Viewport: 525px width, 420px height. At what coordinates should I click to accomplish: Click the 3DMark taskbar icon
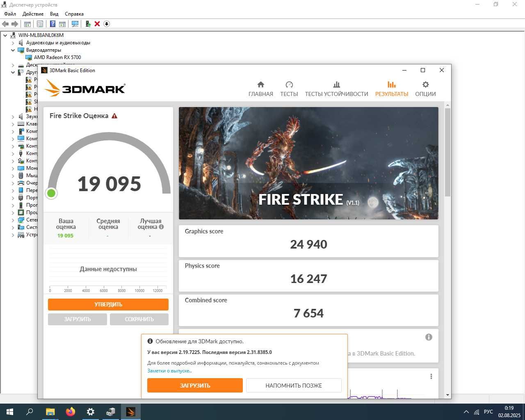click(x=130, y=412)
